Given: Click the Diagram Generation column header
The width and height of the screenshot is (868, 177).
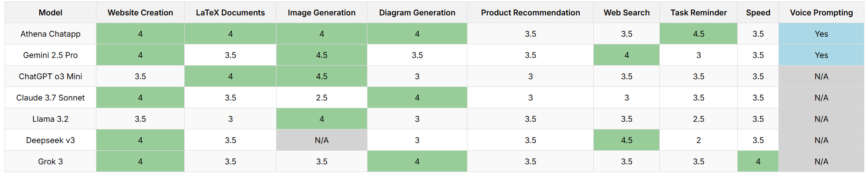Looking at the screenshot, I should [x=417, y=13].
